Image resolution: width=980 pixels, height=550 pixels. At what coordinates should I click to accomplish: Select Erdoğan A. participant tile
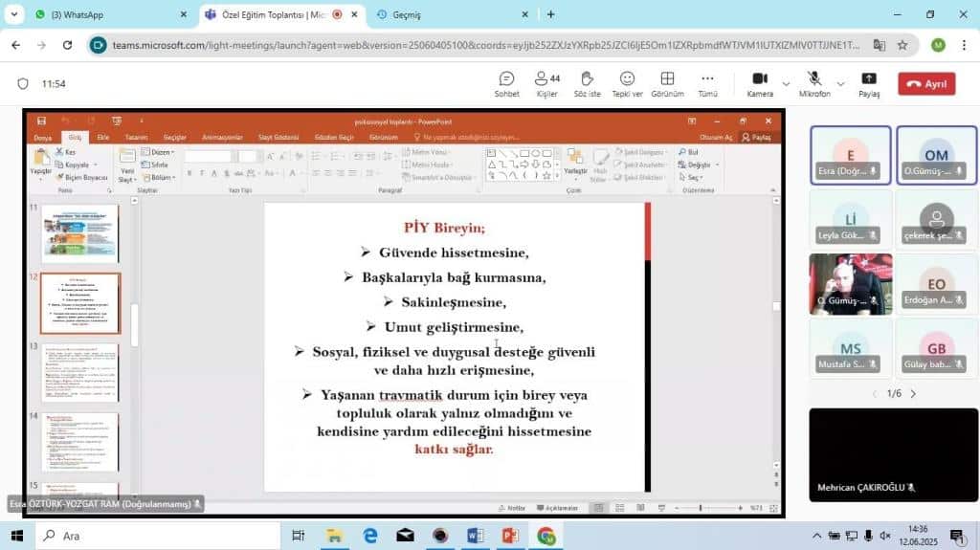(936, 284)
